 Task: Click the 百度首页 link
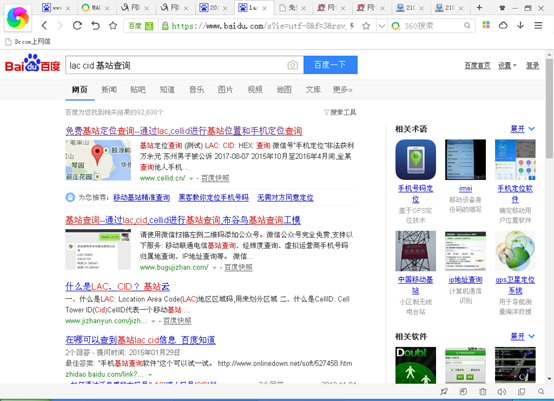[477, 65]
